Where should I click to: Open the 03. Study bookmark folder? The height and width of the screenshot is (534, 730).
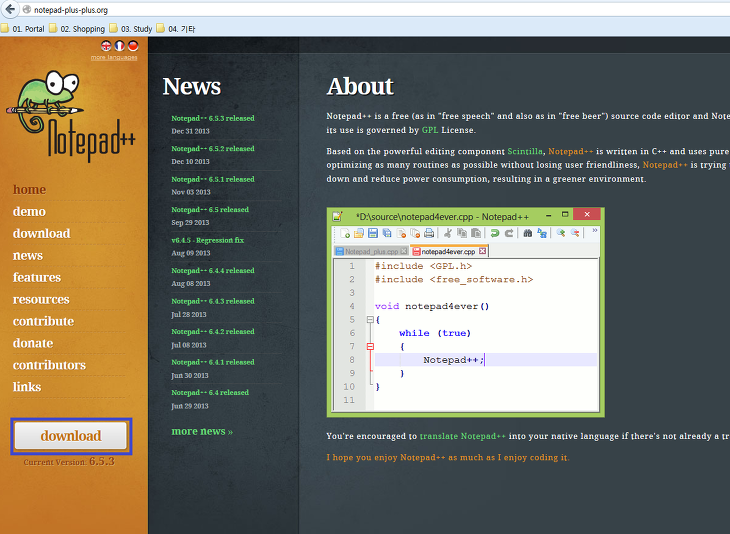click(131, 29)
